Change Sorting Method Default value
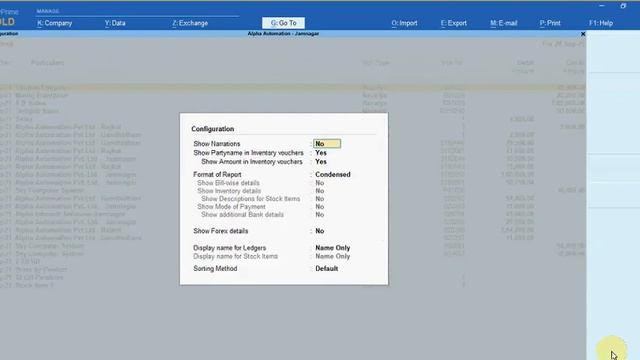640x360 pixels. click(327, 269)
